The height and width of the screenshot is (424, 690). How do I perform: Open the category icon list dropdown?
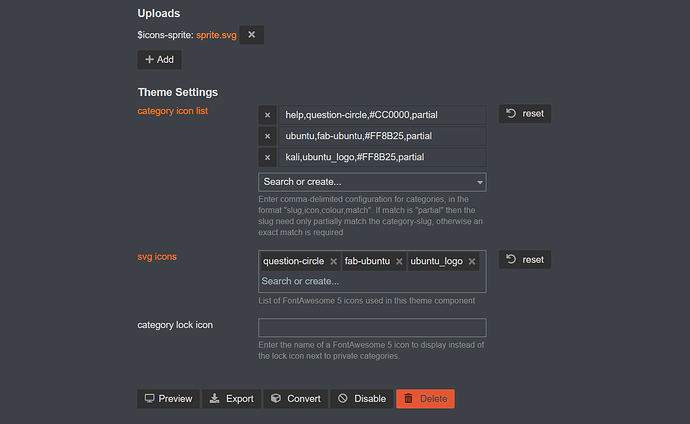(372, 182)
